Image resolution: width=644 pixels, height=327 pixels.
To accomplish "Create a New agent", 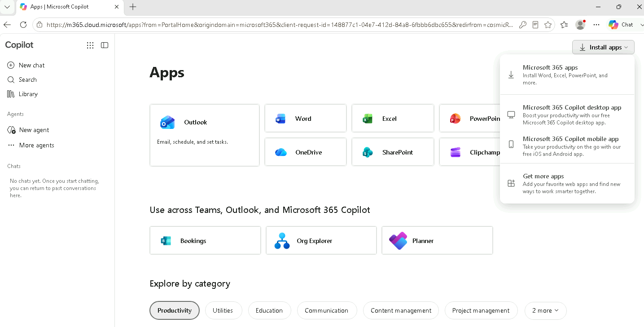I will [28, 130].
